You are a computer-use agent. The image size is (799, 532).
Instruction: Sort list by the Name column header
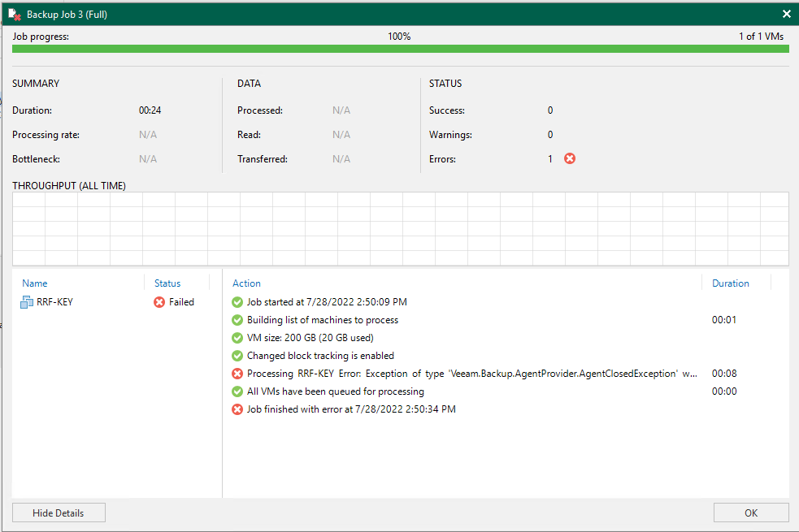click(35, 283)
